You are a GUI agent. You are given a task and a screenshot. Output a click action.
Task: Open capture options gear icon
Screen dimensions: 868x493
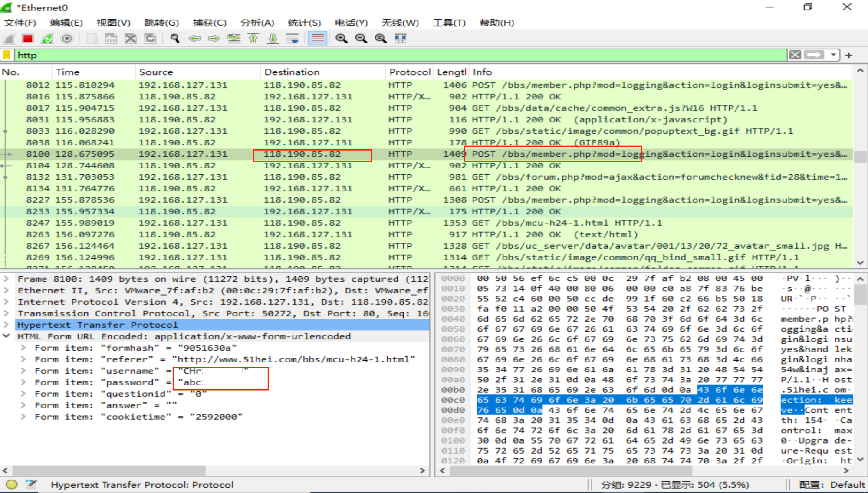click(x=67, y=39)
